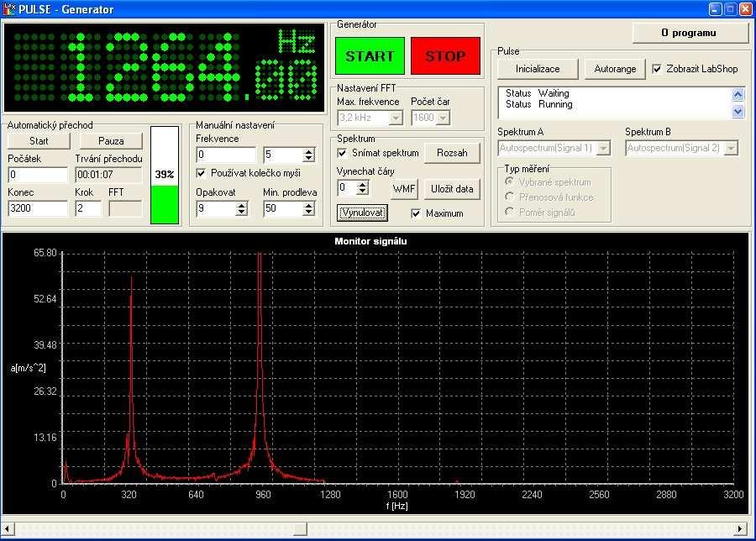Click the PULSE Generator title bar icon
This screenshot has width=756, height=541.
(8, 9)
